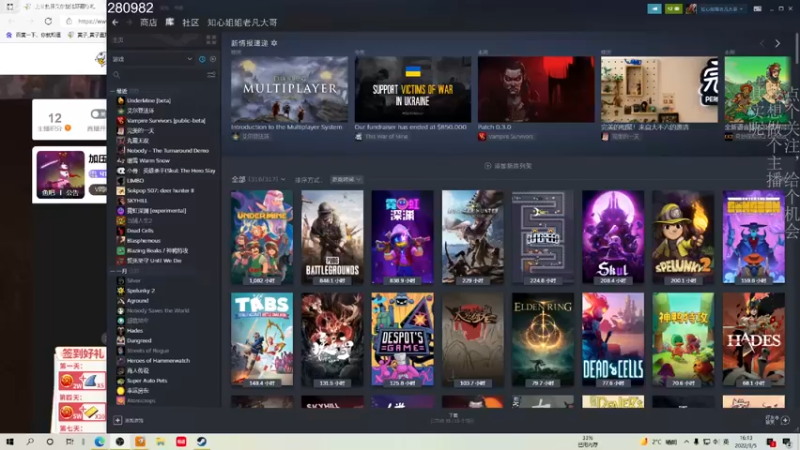
Task: Select Vampire Survivors [public-beta] in list
Action: click(x=166, y=120)
